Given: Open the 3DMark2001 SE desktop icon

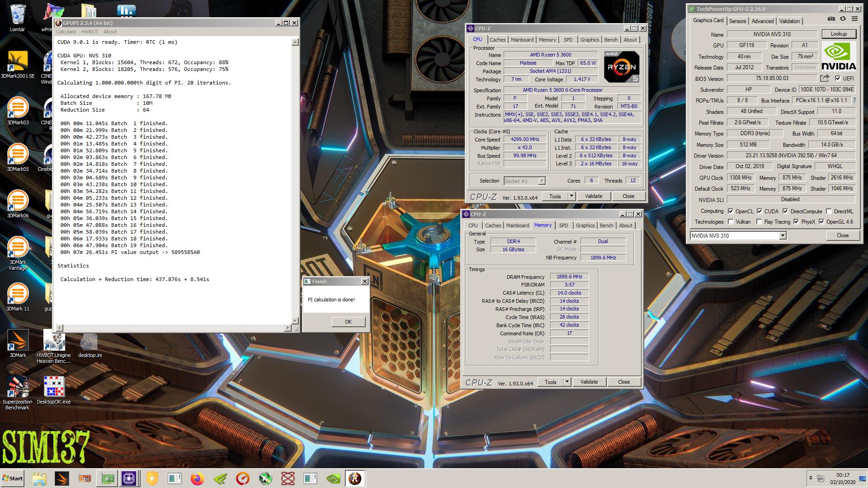Looking at the screenshot, I should (18, 65).
